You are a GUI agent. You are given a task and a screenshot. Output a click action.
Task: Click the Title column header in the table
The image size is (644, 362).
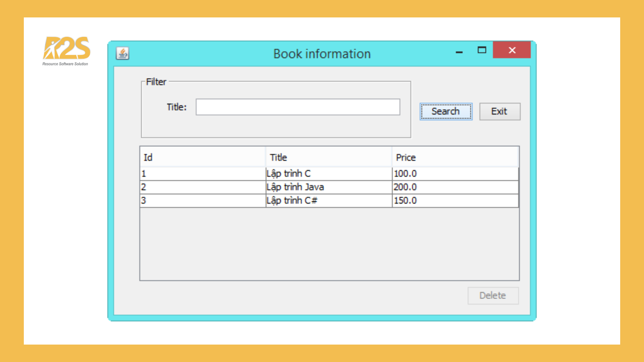(x=328, y=157)
